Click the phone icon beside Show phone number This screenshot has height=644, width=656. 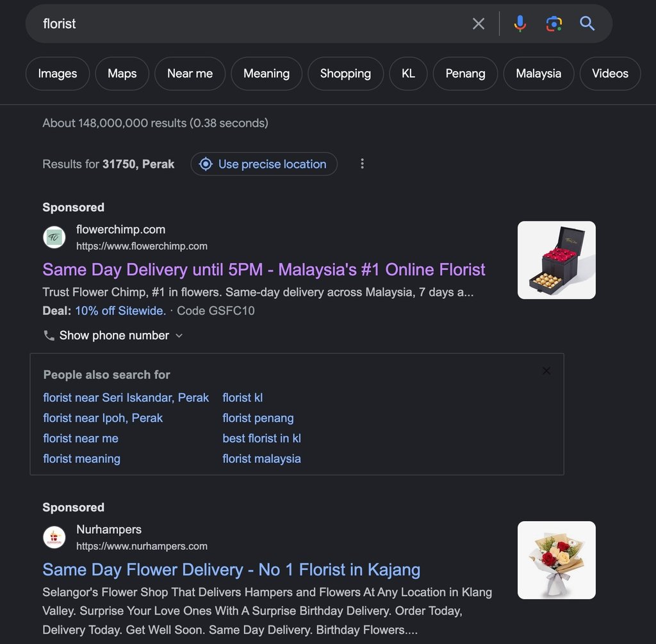pyautogui.click(x=49, y=335)
